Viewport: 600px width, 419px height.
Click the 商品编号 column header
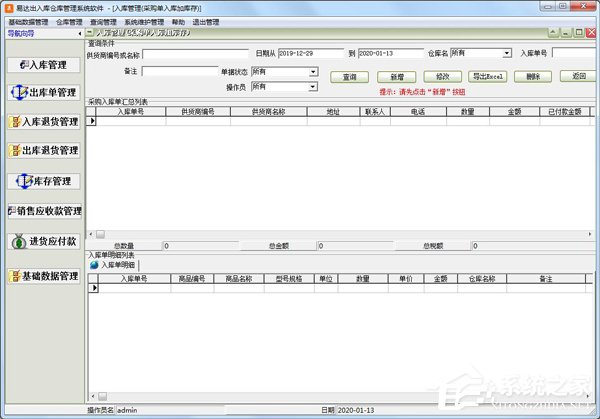point(192,279)
